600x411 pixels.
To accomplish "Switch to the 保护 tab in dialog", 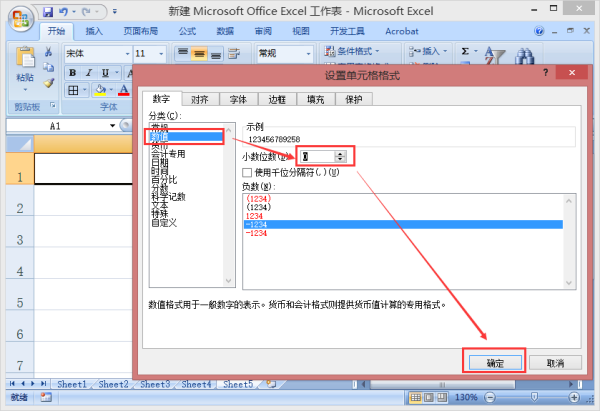I will point(354,99).
